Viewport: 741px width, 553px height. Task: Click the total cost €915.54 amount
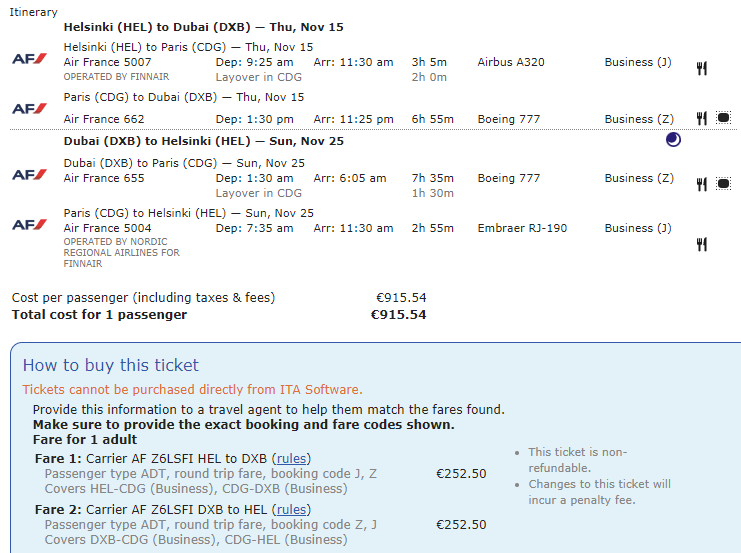tap(398, 315)
